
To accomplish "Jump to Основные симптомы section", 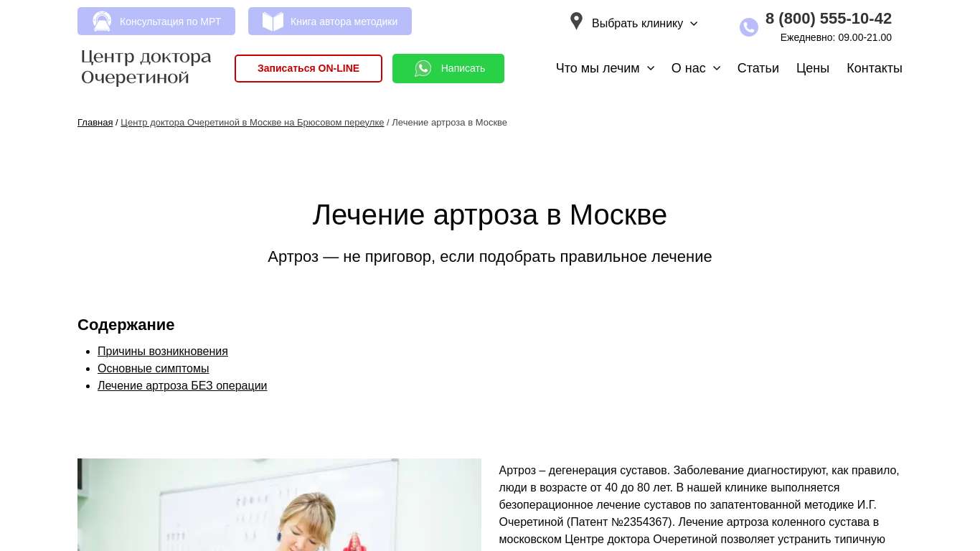I will coord(154,369).
